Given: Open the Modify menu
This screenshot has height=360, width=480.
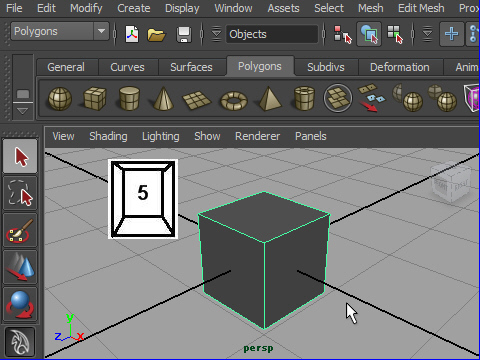Looking at the screenshot, I should 86,8.
